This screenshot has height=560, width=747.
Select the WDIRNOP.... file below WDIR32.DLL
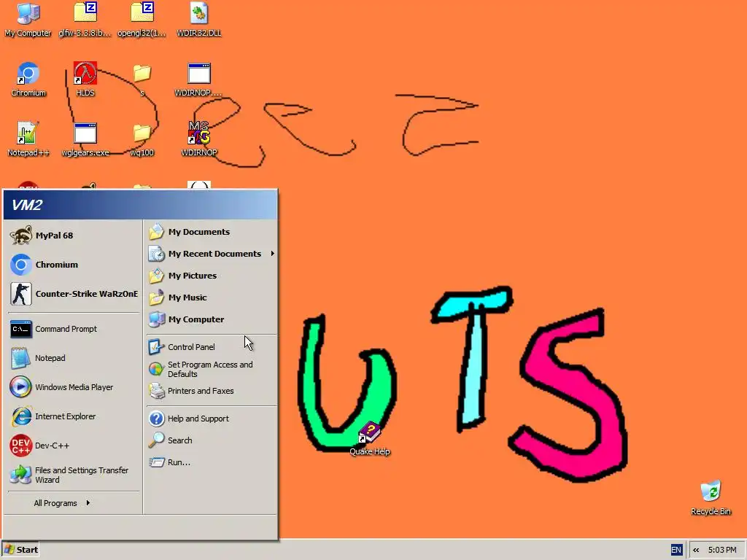coord(198,79)
